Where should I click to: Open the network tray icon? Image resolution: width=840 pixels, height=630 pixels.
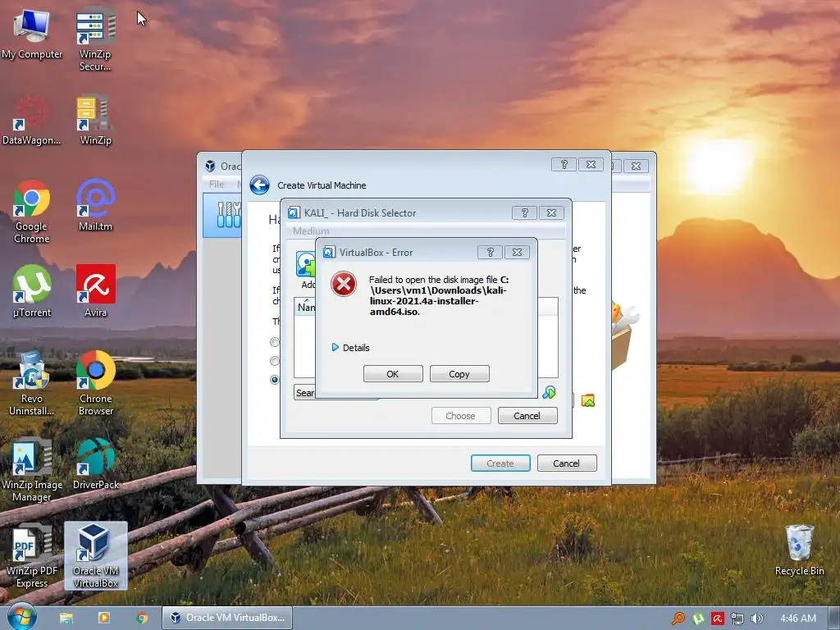point(737,619)
